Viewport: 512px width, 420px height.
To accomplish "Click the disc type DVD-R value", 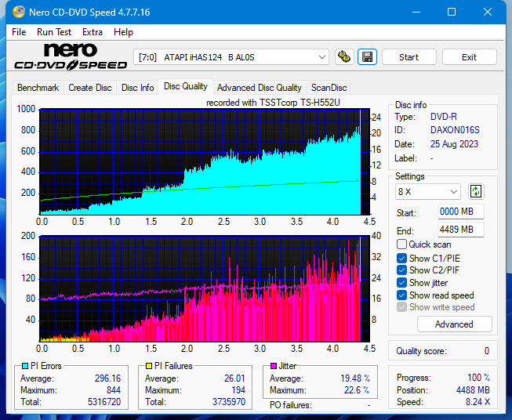I will (x=444, y=117).
